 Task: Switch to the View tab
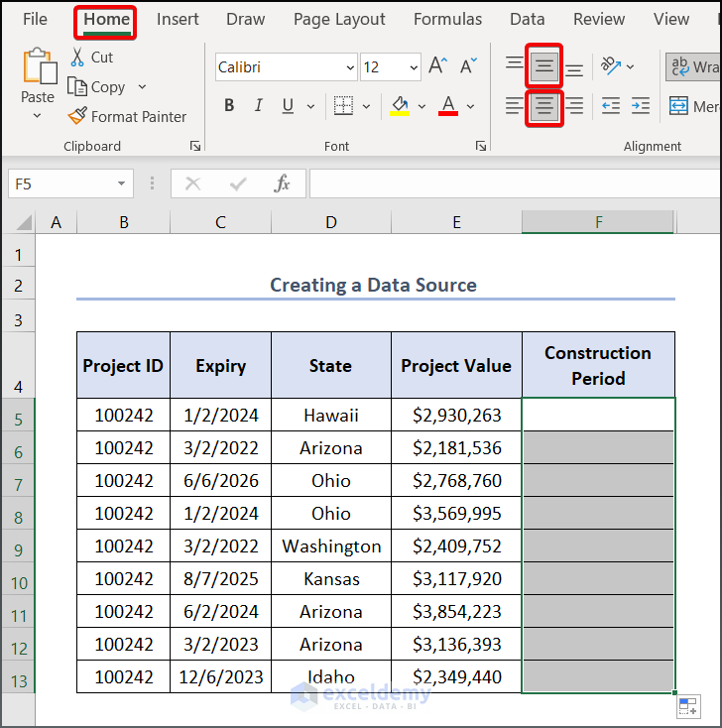click(x=671, y=19)
